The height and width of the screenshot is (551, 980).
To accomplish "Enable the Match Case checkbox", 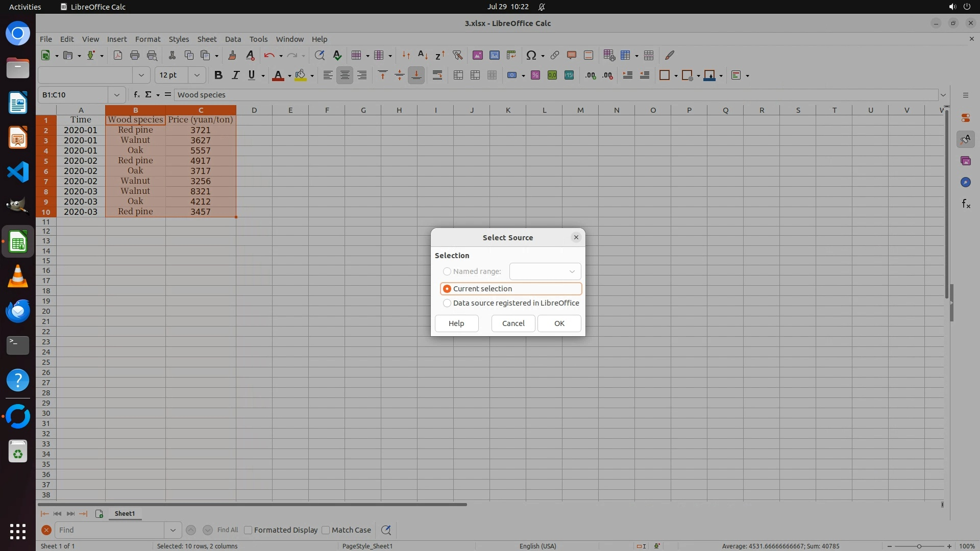I will [326, 530].
